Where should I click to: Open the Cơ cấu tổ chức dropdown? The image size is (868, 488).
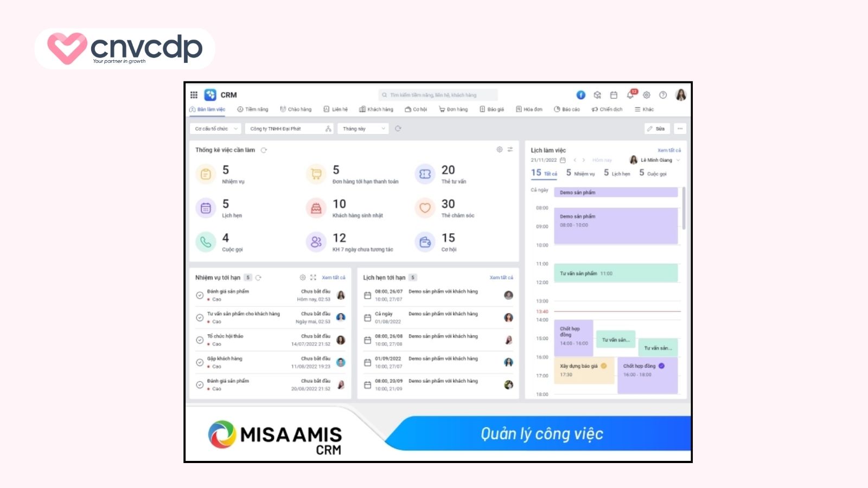(215, 129)
